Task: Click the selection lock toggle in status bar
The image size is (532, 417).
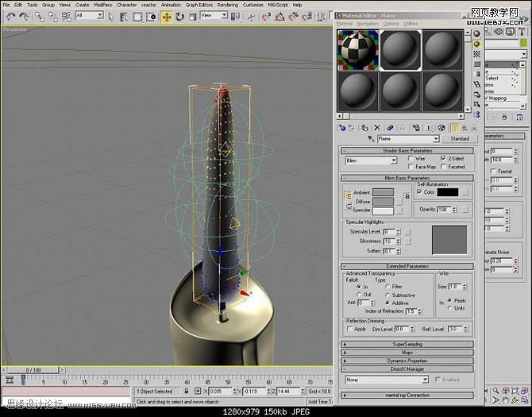Action: tap(187, 392)
